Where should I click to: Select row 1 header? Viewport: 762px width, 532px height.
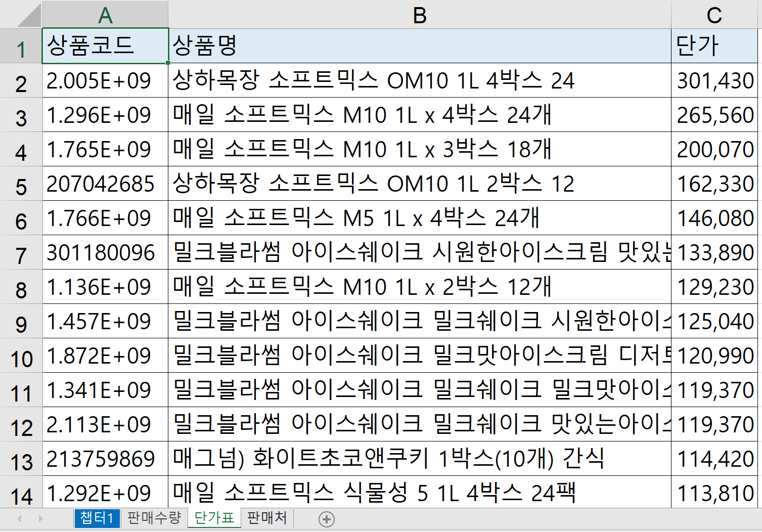click(x=21, y=46)
